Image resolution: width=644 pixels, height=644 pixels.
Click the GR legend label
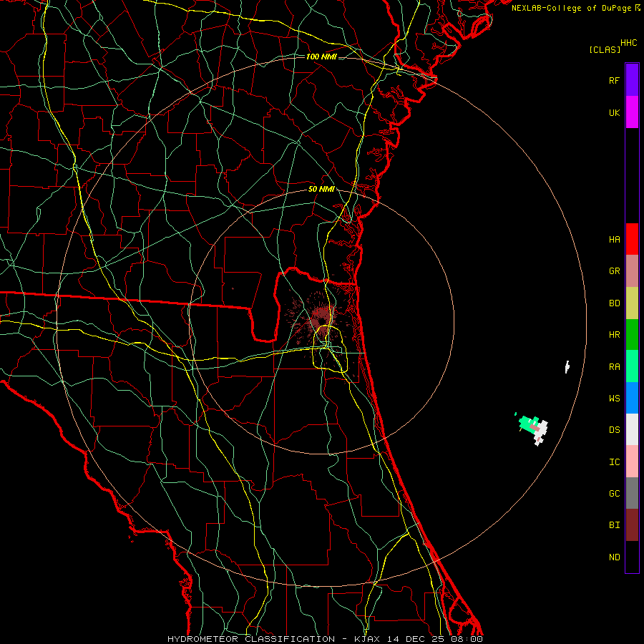pos(614,271)
